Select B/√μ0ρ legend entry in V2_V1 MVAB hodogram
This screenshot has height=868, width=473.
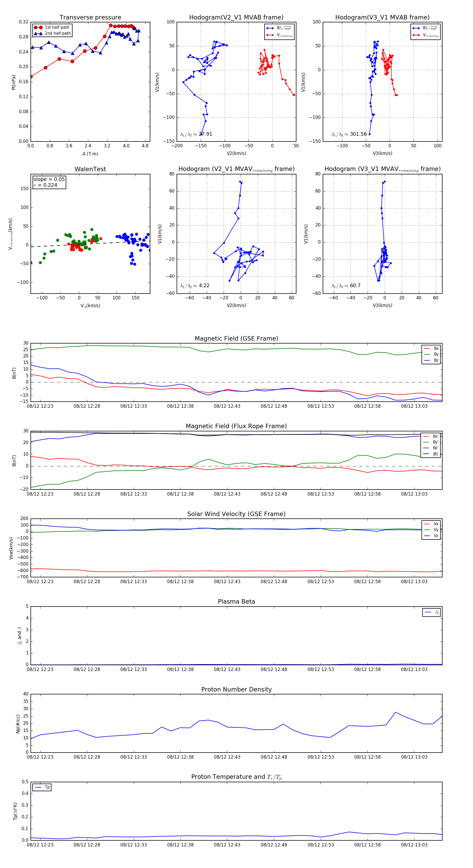(279, 28)
